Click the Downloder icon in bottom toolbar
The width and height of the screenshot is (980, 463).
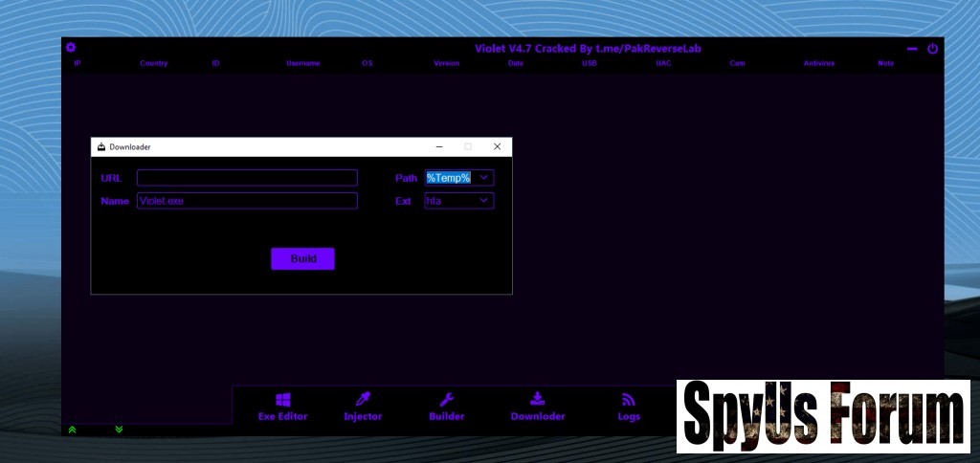click(x=538, y=400)
